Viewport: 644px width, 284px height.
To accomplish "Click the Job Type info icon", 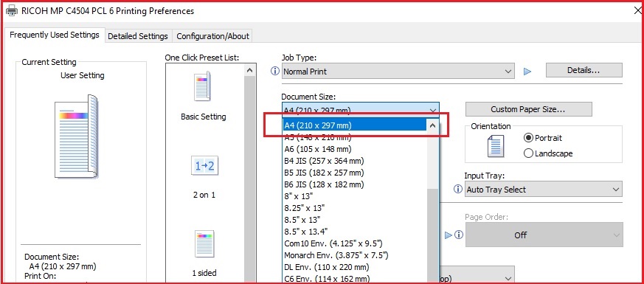I will (274, 71).
